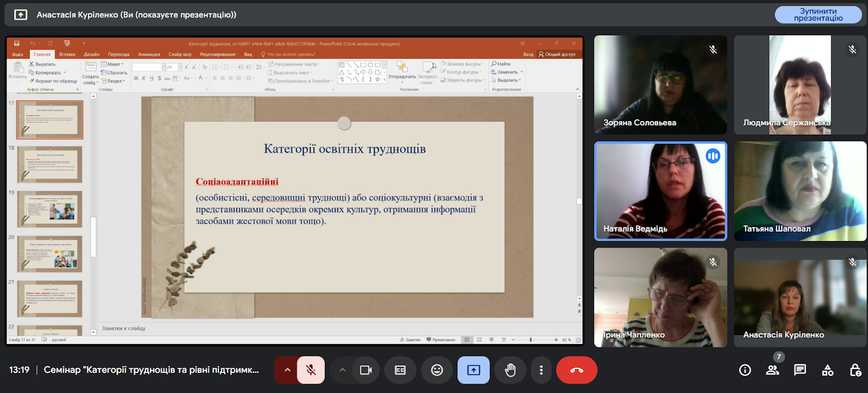Click Найти in editing group
This screenshot has height=393, width=868.
tap(501, 64)
